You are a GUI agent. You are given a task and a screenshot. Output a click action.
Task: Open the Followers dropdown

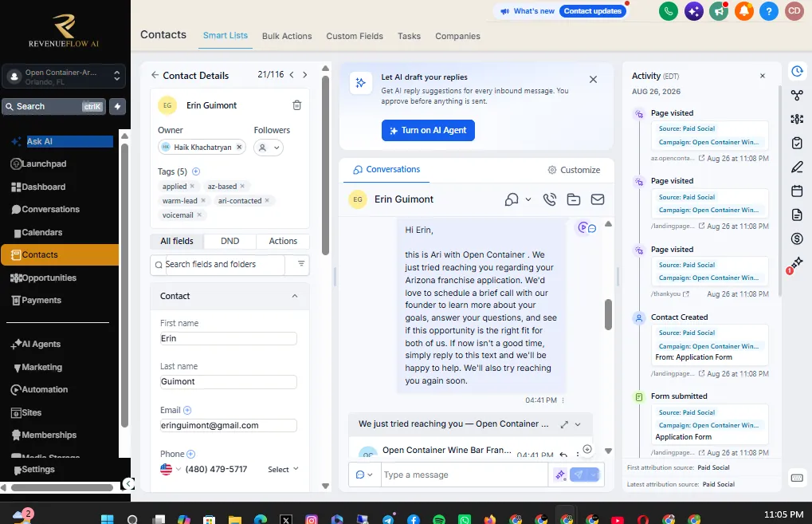point(269,148)
